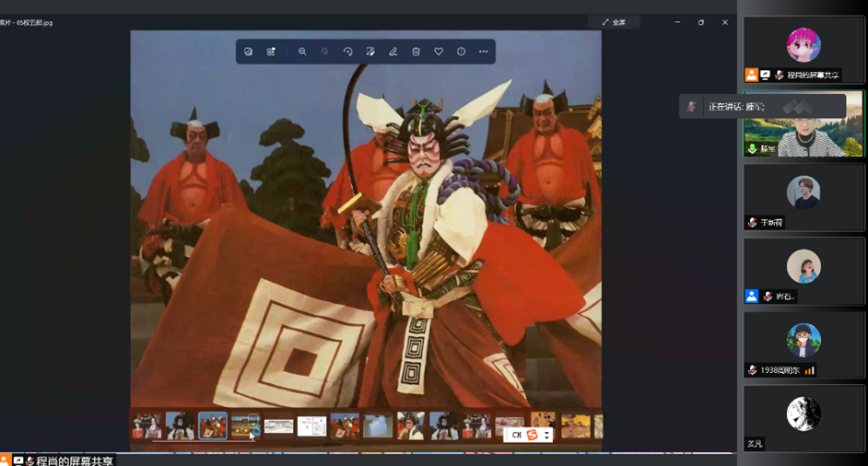Open the three-dots more options menu
The image size is (868, 466).
(484, 52)
